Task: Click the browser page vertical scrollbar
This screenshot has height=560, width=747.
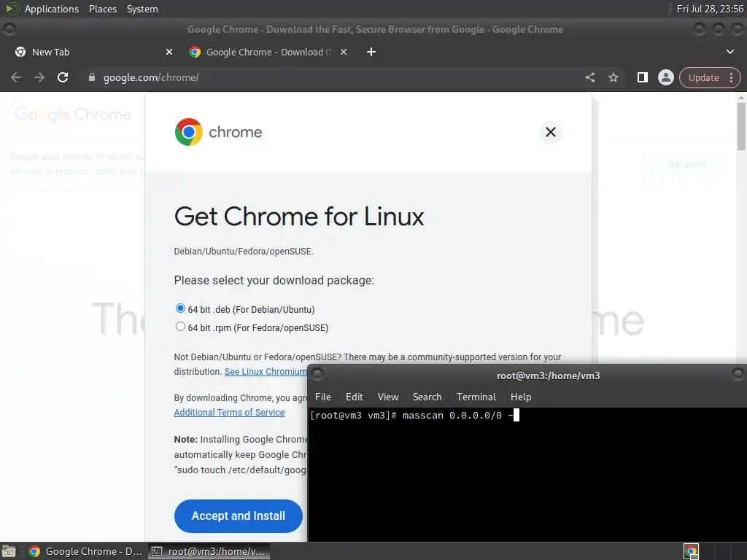Action: click(x=741, y=126)
